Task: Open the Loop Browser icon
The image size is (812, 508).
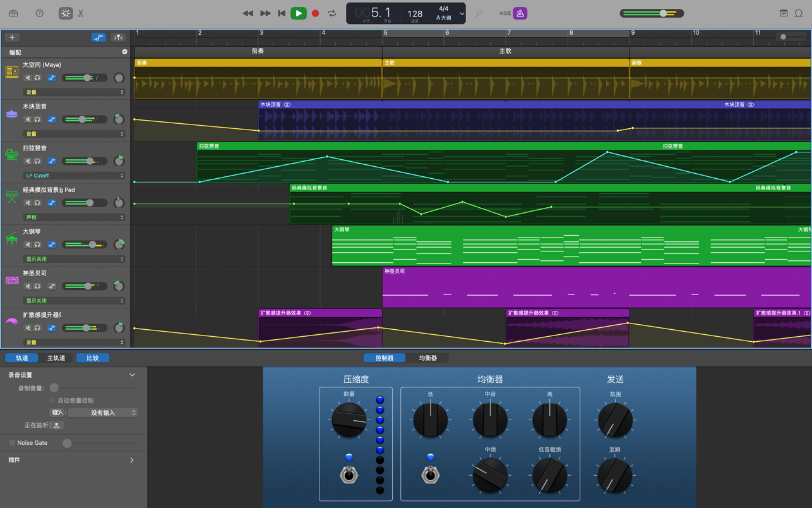Action: pyautogui.click(x=799, y=13)
